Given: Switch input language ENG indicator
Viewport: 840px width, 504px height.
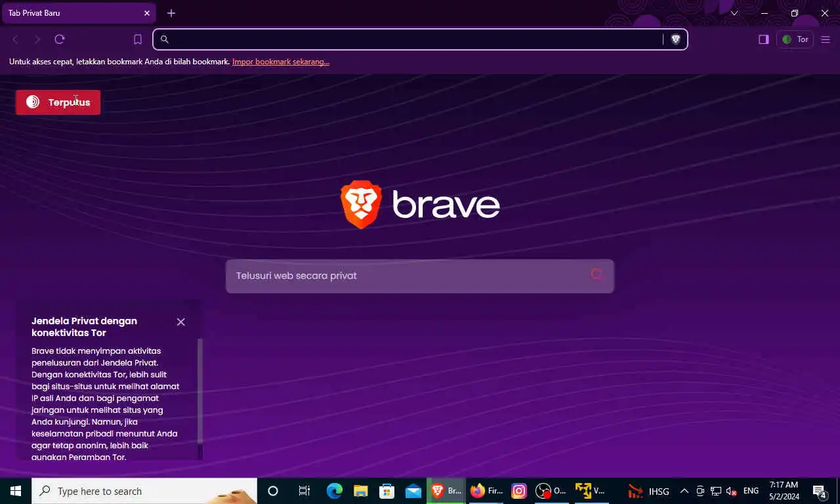Looking at the screenshot, I should pyautogui.click(x=751, y=491).
